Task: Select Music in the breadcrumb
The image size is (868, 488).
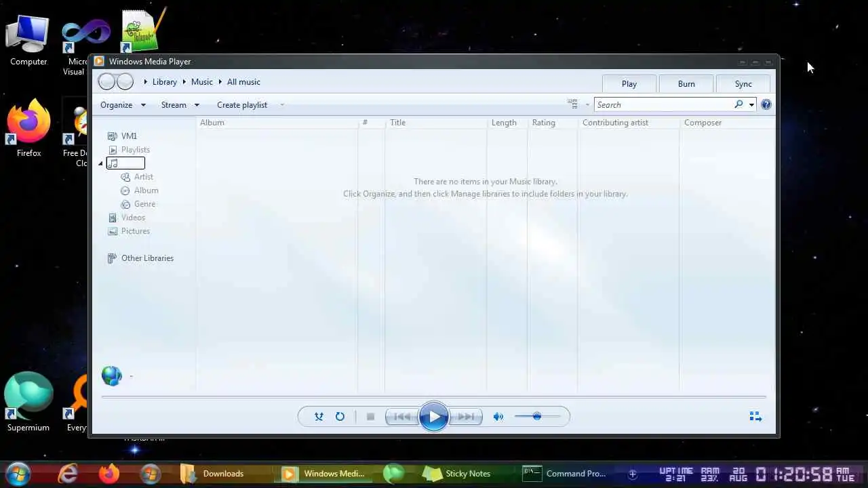Action: tap(201, 82)
